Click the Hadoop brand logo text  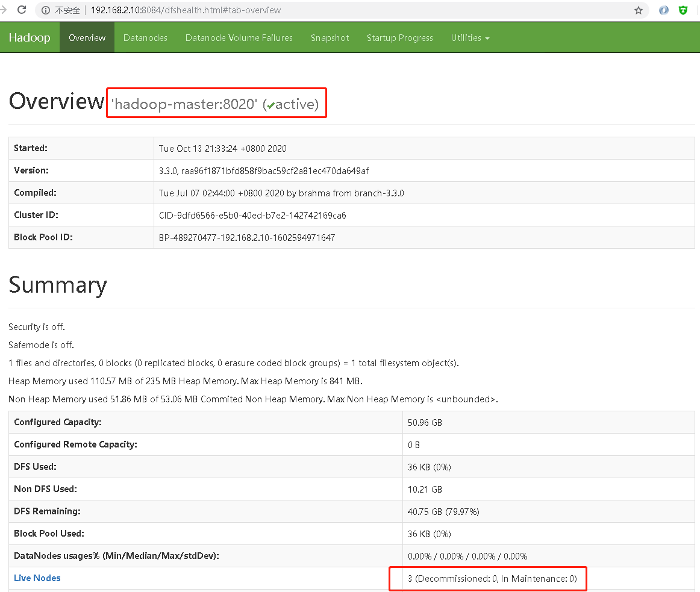(30, 37)
